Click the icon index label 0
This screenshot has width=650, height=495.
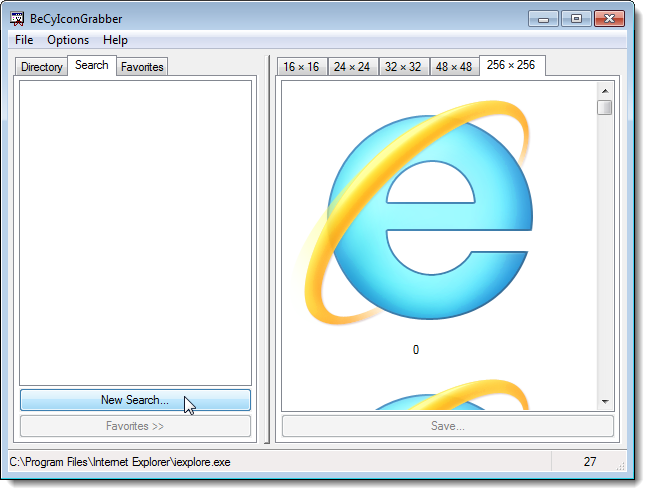[416, 350]
